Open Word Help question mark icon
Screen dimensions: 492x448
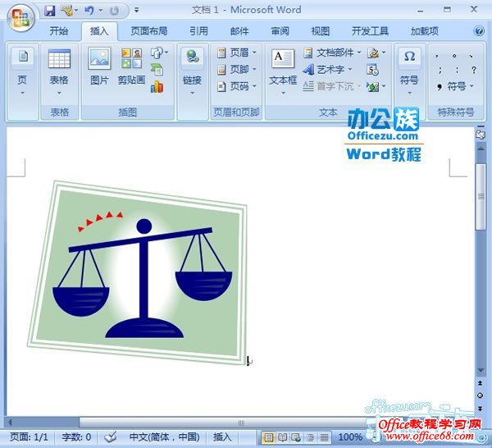click(x=479, y=30)
